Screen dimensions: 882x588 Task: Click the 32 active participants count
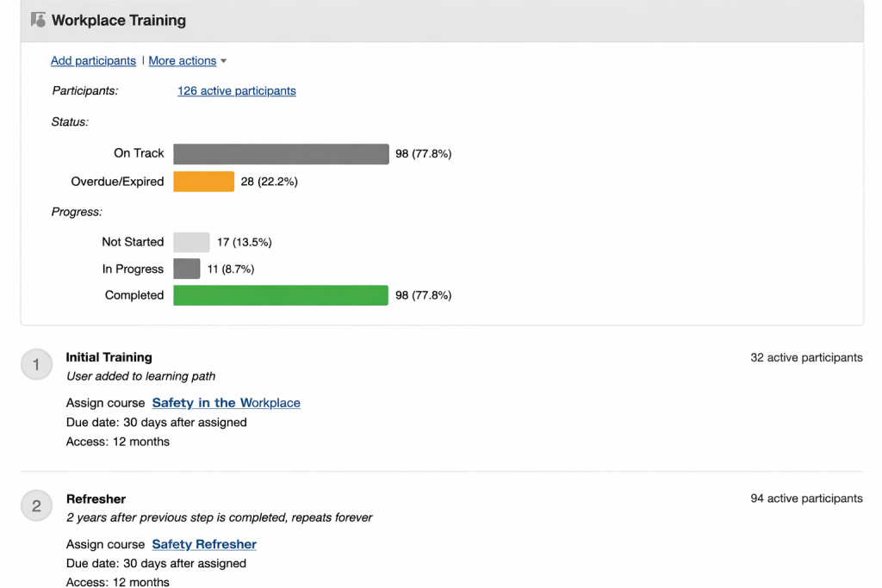click(805, 357)
